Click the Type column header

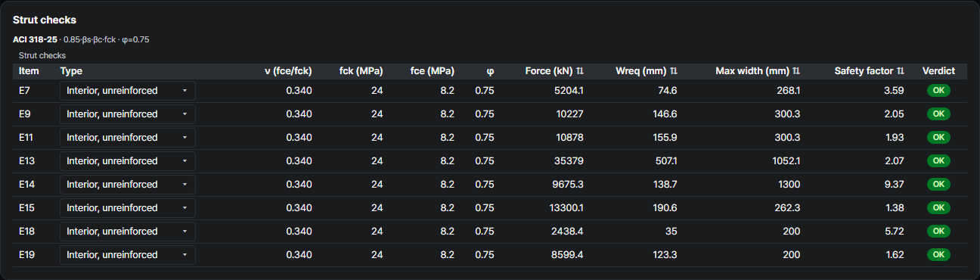(71, 71)
